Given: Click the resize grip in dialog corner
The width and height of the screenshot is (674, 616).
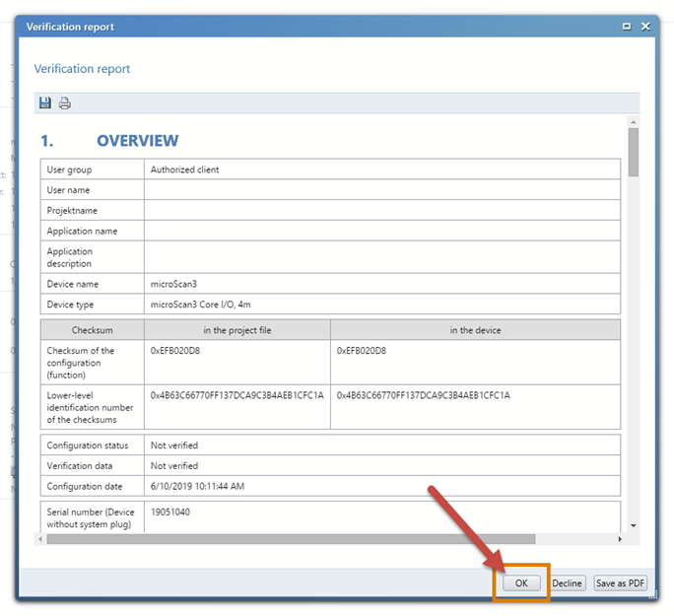Looking at the screenshot, I should 651,593.
